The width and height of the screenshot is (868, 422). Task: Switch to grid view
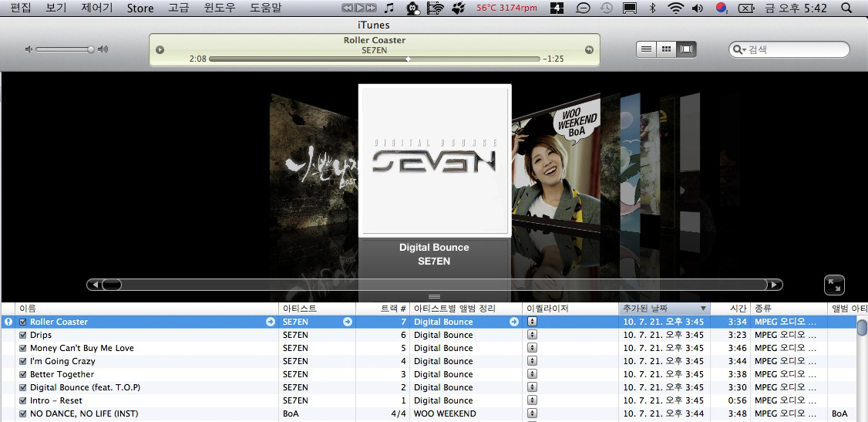667,49
